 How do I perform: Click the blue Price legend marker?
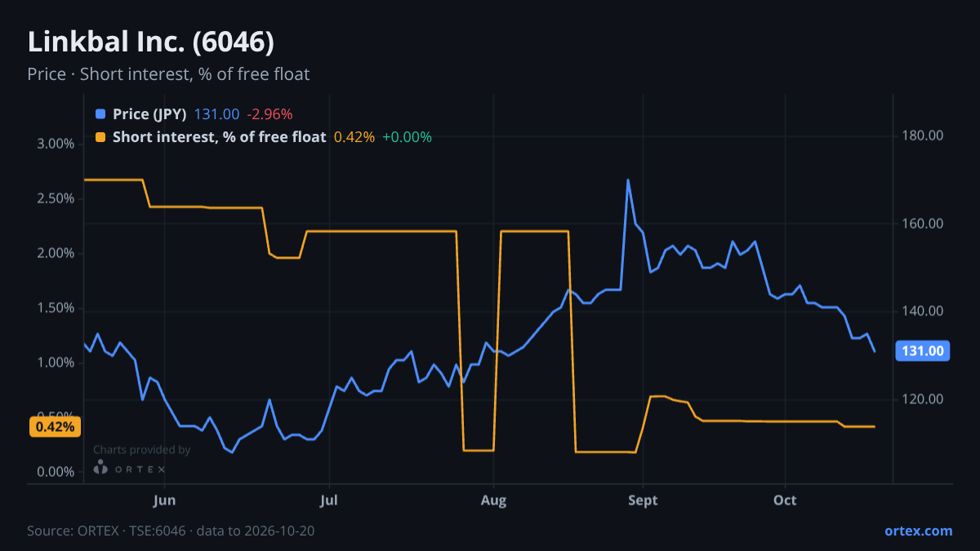point(100,114)
